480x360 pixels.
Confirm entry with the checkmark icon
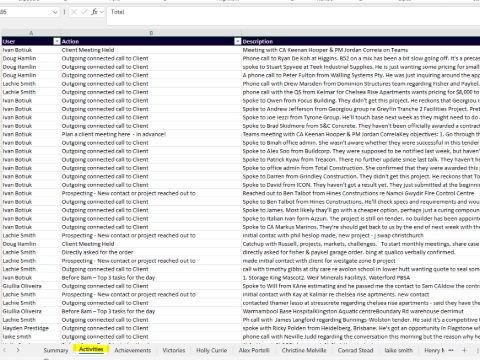[84, 12]
